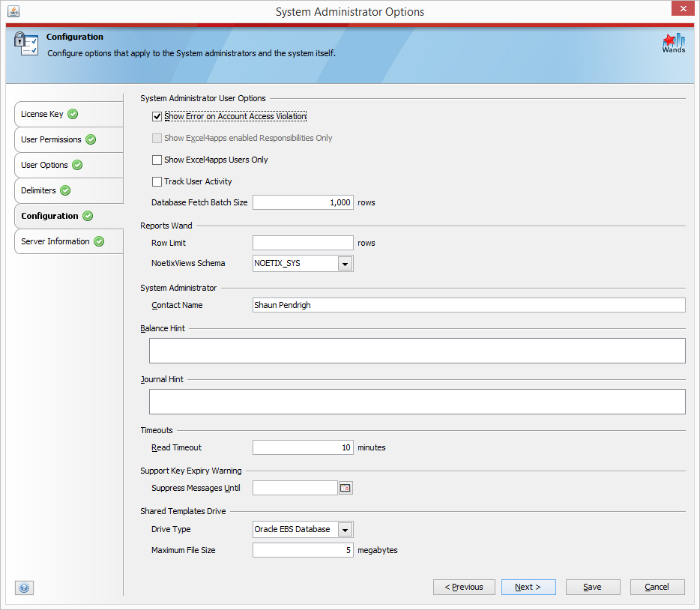The image size is (700, 610).
Task: Click the 'Reports Wand' section heading
Action: point(166,226)
